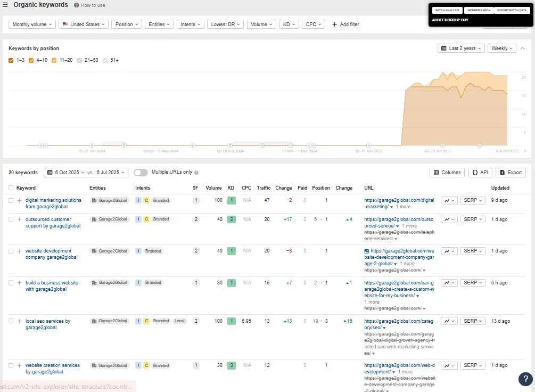Open position history chart for digital marketing row
This screenshot has height=392, width=535.
[449, 200]
